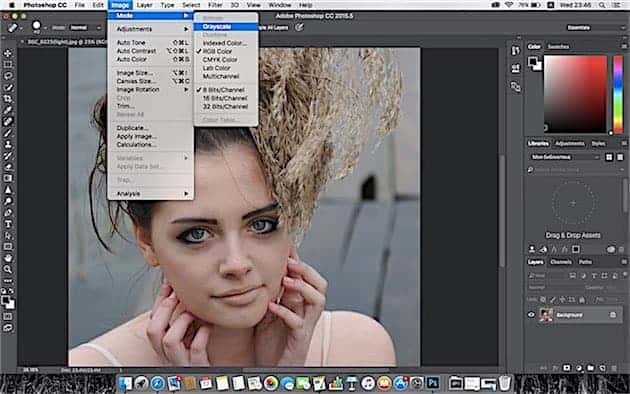The height and width of the screenshot is (394, 630).
Task: Switch to the Swatches tab
Action: click(x=558, y=47)
